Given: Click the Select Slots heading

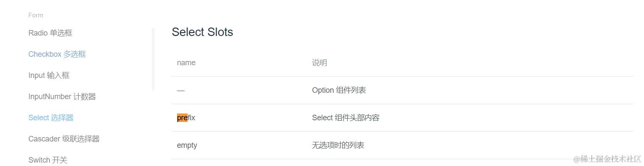Looking at the screenshot, I should 202,32.
